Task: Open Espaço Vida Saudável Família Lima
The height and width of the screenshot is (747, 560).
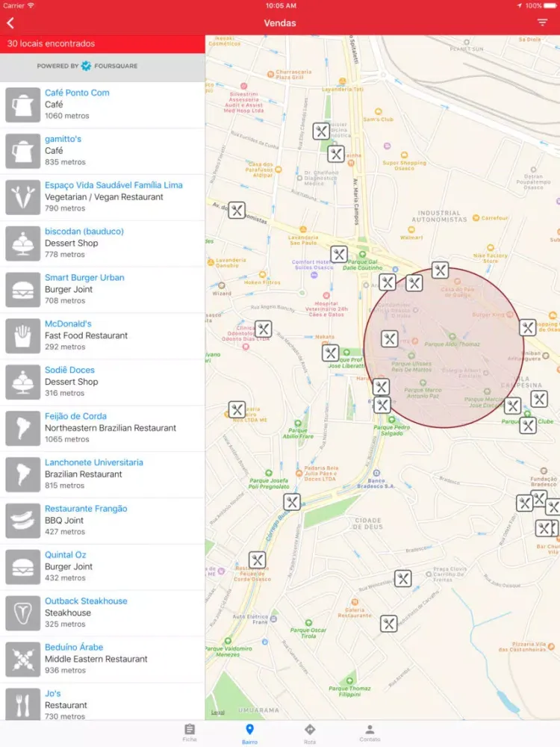Action: [x=102, y=197]
